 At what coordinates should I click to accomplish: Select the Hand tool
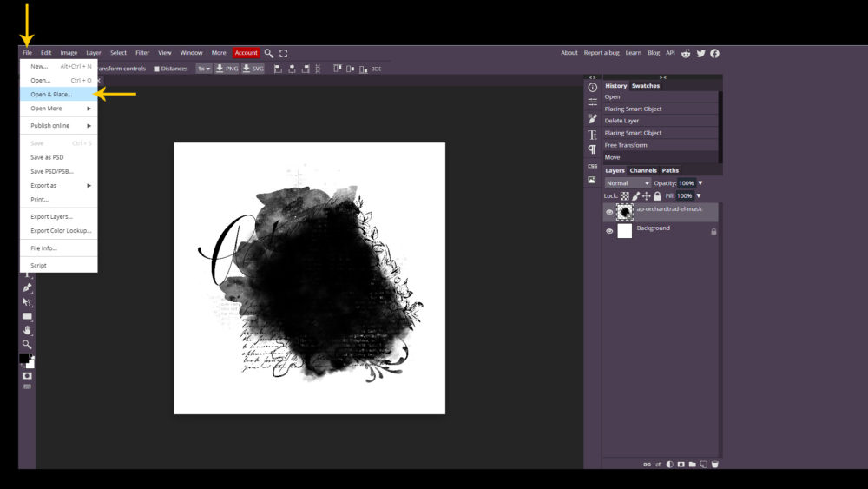click(27, 330)
